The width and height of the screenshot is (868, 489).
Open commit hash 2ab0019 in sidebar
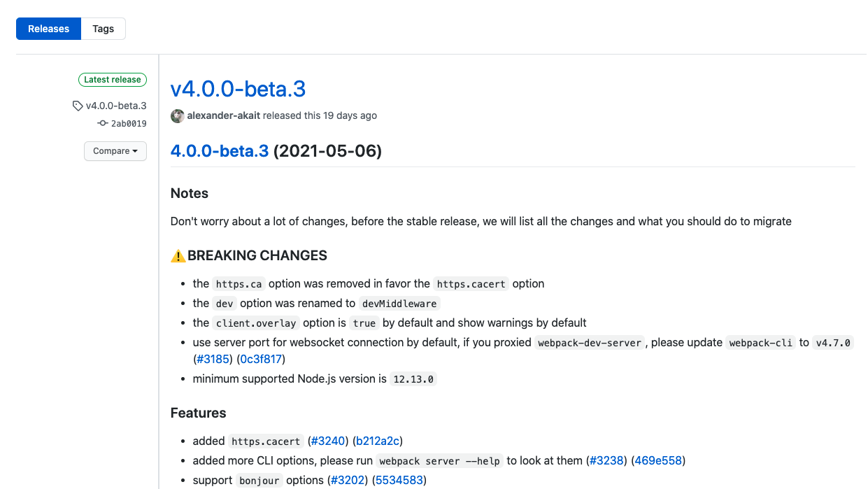[x=129, y=124]
